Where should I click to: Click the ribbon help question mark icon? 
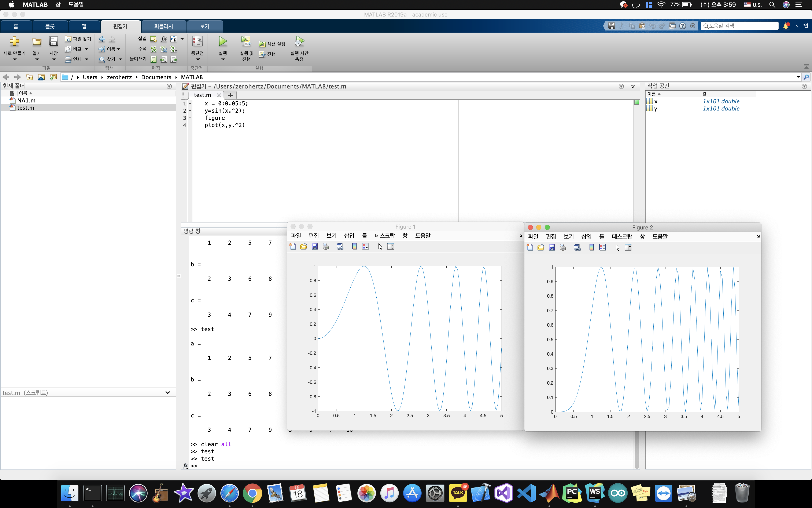[x=683, y=26]
